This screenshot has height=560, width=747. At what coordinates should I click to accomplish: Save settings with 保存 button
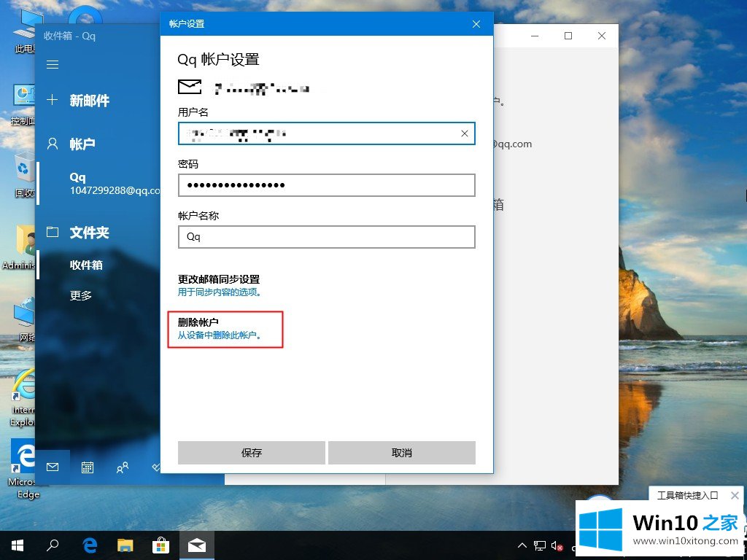click(252, 452)
